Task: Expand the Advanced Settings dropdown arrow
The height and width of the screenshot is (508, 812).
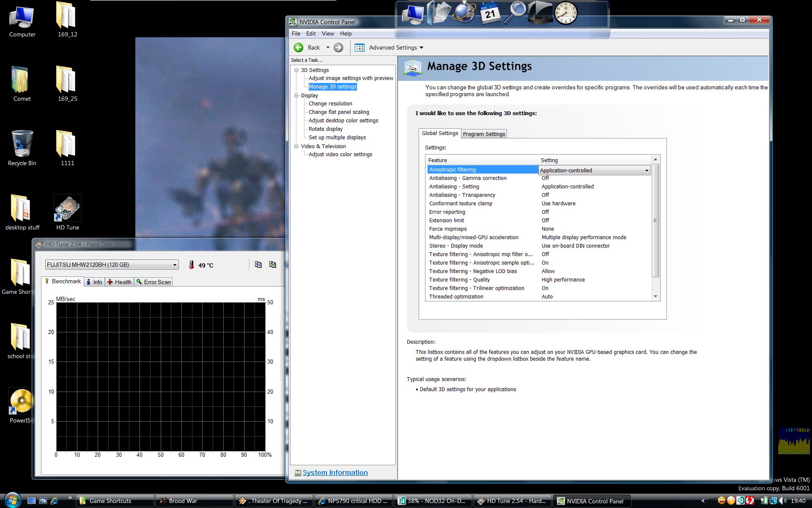Action: 421,48
